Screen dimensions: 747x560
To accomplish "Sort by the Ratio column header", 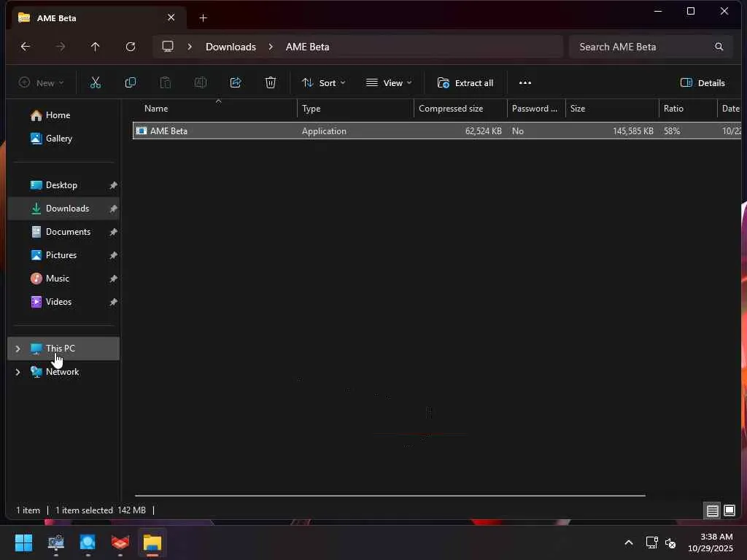I will pos(688,109).
